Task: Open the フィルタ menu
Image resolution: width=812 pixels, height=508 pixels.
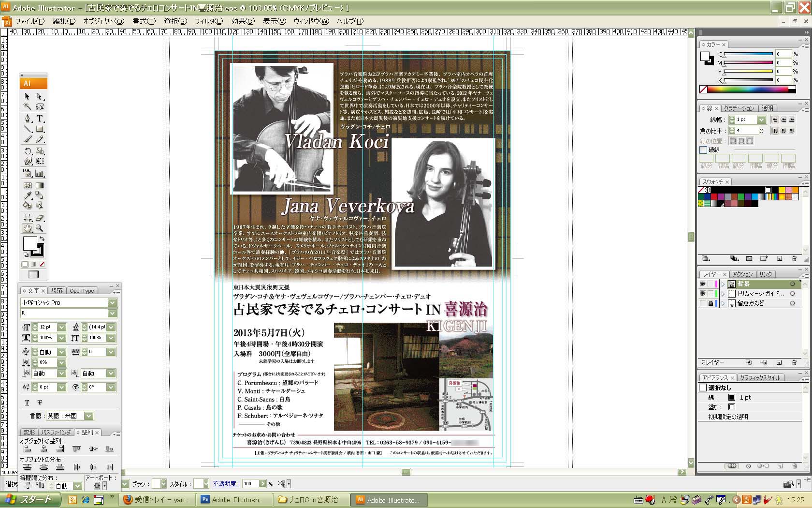Action: (208, 21)
